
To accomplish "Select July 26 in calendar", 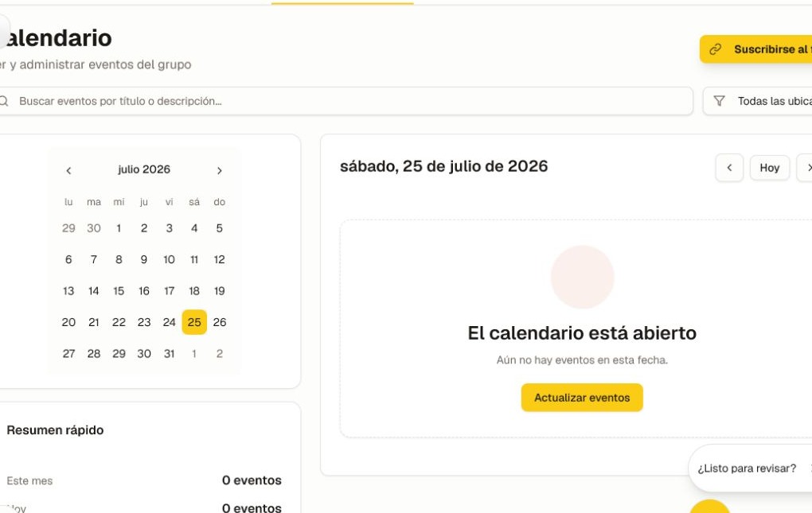I will (x=220, y=322).
